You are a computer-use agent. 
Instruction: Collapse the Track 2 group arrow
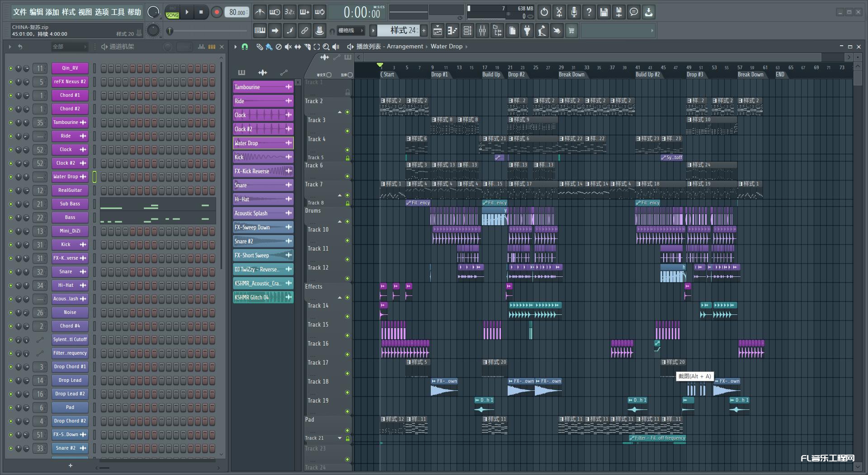coord(340,112)
